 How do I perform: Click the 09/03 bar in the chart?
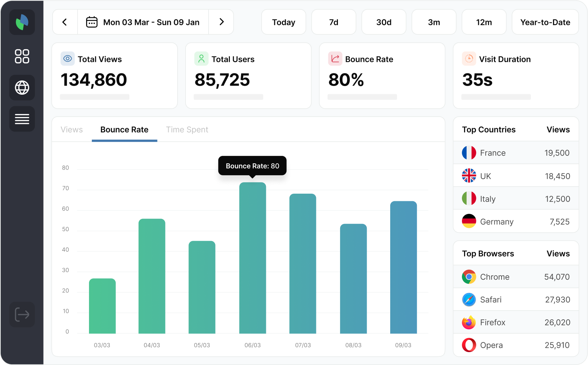(x=404, y=267)
